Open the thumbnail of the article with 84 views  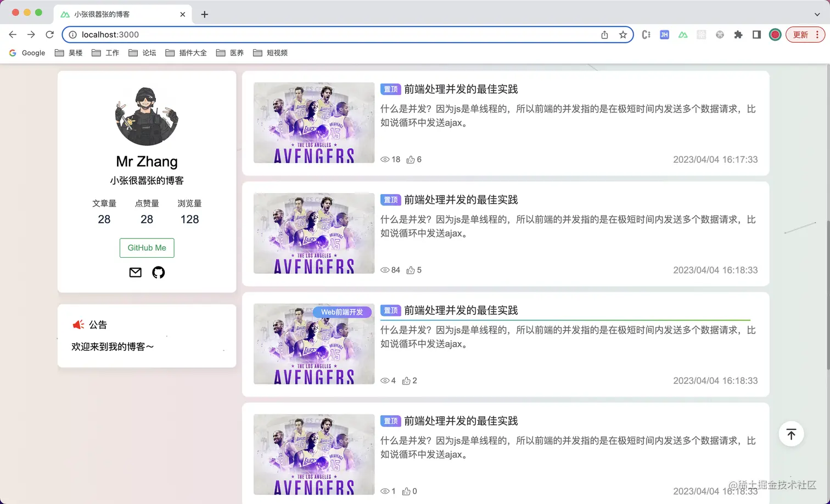[x=314, y=234]
